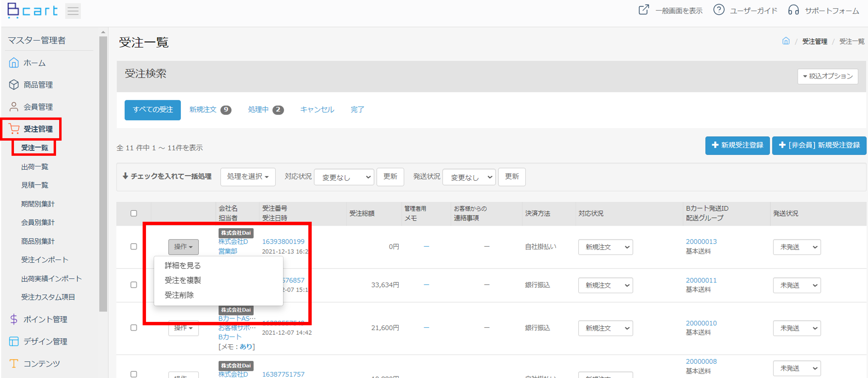The width and height of the screenshot is (868, 378).
Task: Click the home icon beside ホーム
Action: point(14,63)
